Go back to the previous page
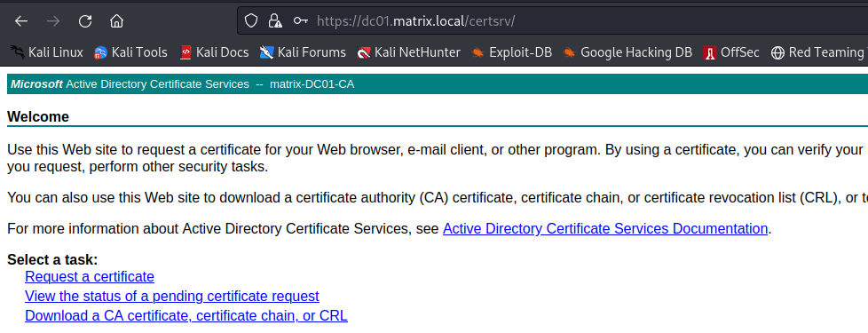The image size is (868, 333). pyautogui.click(x=21, y=21)
